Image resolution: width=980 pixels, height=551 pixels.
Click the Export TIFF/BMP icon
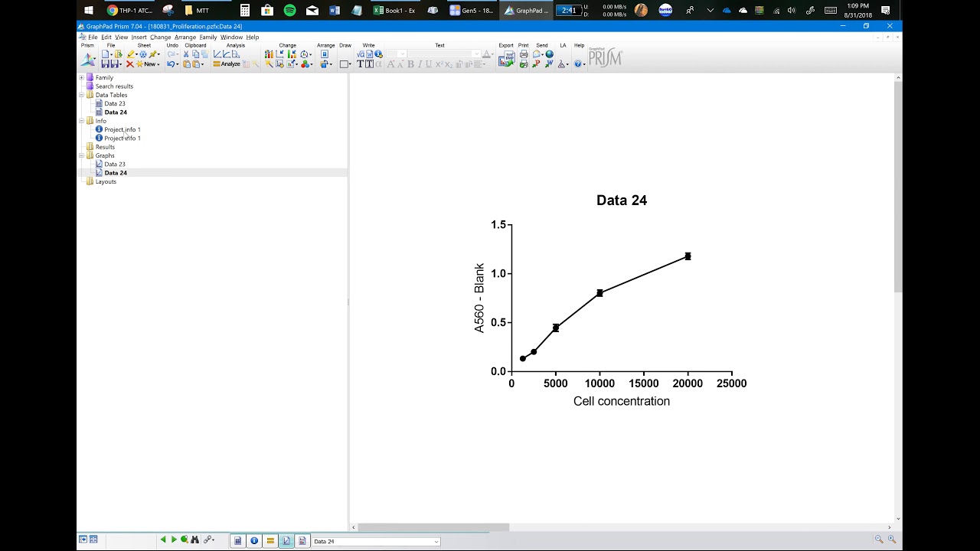point(506,59)
